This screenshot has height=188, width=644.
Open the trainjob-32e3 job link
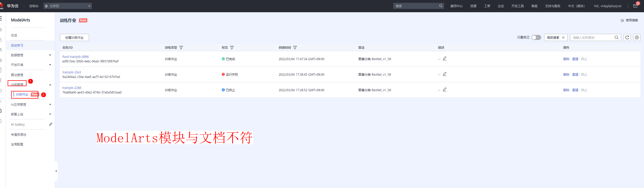[72, 72]
